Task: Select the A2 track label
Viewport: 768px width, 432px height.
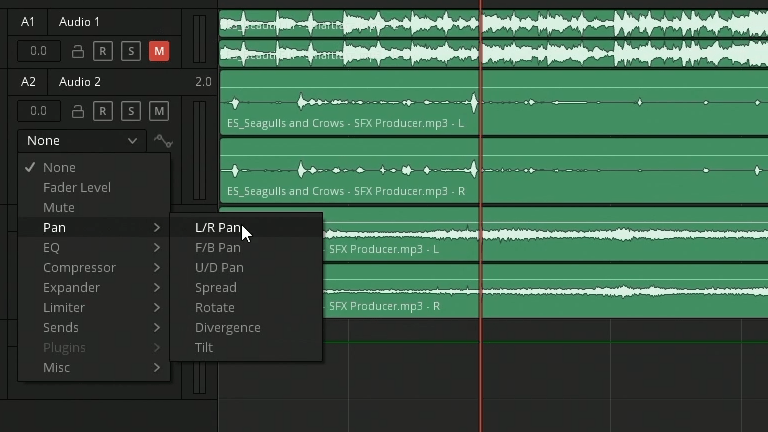Action: click(28, 82)
